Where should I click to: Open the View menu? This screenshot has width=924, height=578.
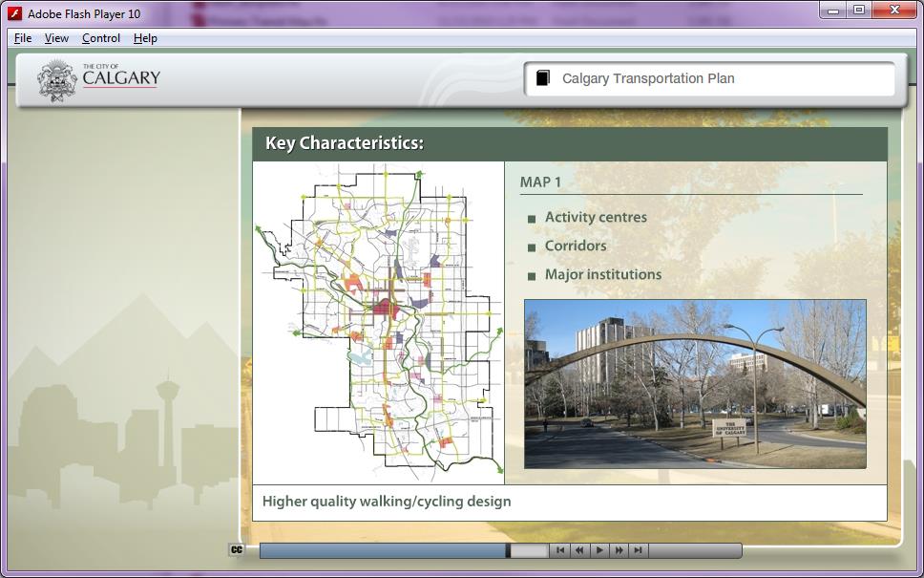(56, 38)
